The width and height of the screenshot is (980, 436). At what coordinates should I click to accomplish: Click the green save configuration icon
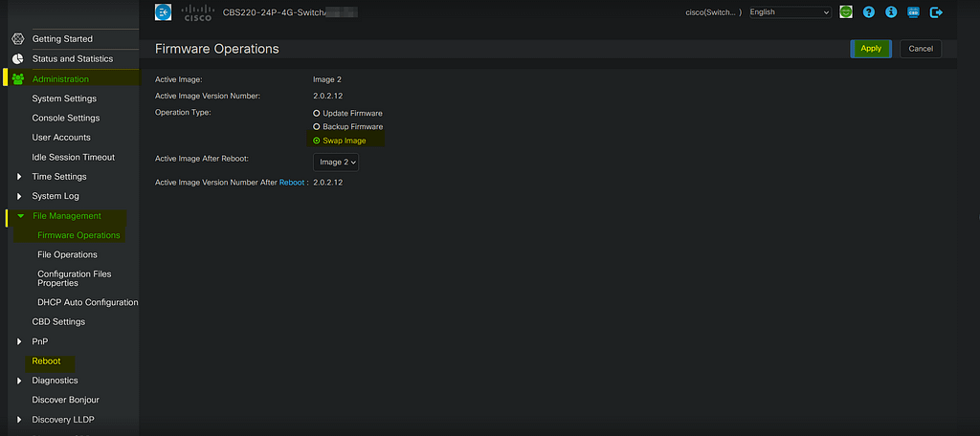coord(846,12)
